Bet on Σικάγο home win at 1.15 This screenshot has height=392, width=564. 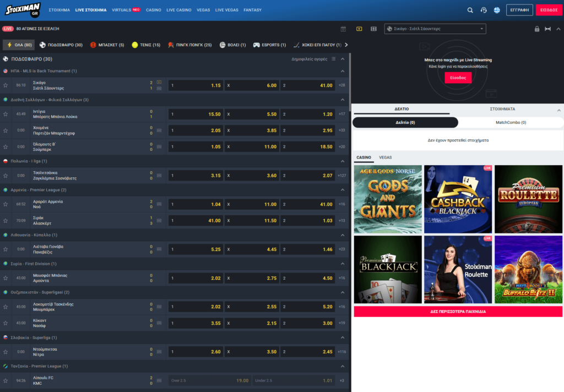[x=196, y=85]
